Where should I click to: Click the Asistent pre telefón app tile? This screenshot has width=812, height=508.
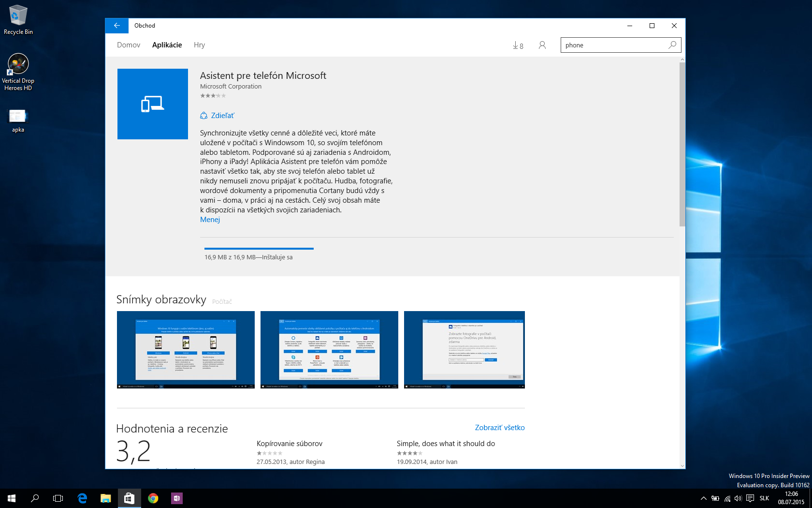tap(153, 104)
